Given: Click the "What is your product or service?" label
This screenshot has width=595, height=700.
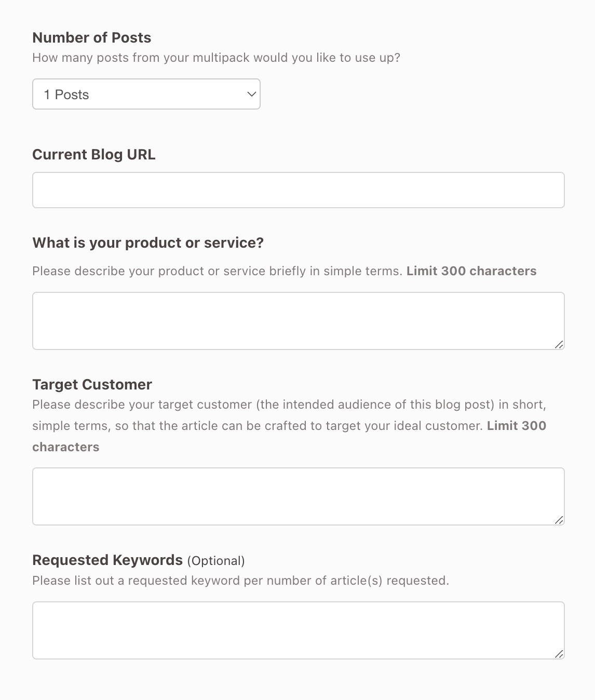Looking at the screenshot, I should click(x=148, y=243).
